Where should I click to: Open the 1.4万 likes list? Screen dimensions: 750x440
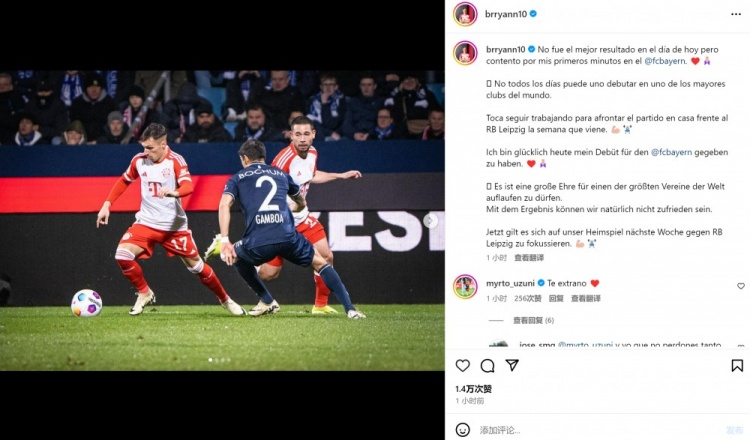474,389
